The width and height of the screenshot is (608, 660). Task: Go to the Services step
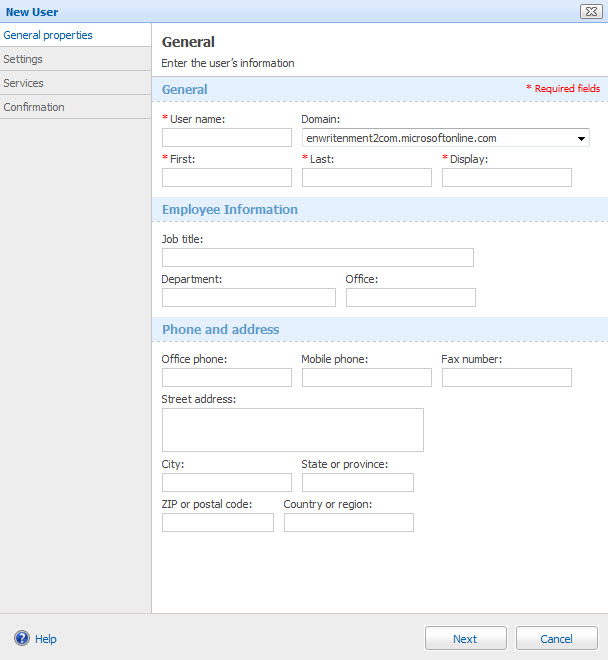coord(23,83)
